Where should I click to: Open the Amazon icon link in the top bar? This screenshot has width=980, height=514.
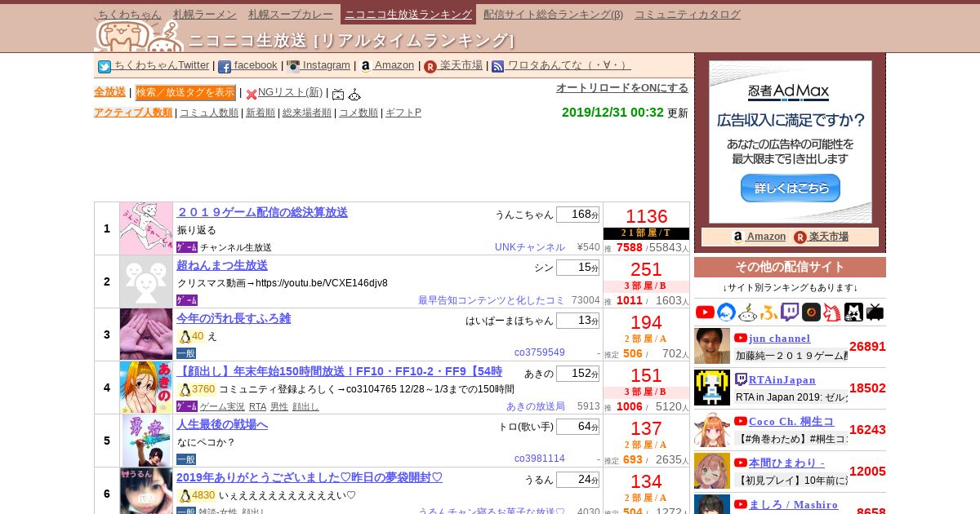[x=365, y=67]
